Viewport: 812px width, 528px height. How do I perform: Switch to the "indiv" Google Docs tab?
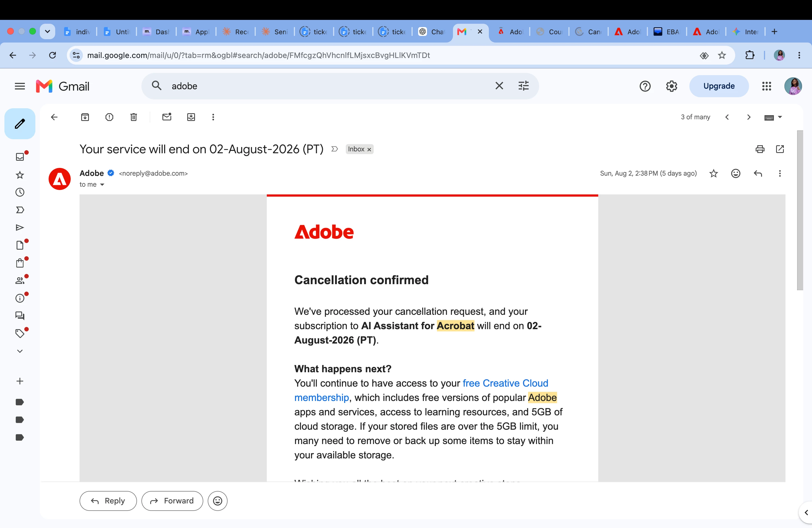(x=77, y=32)
